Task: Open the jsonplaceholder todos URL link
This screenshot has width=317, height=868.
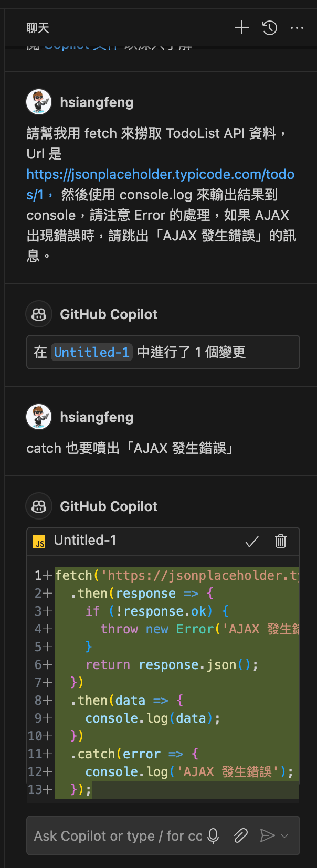Action: tap(160, 174)
